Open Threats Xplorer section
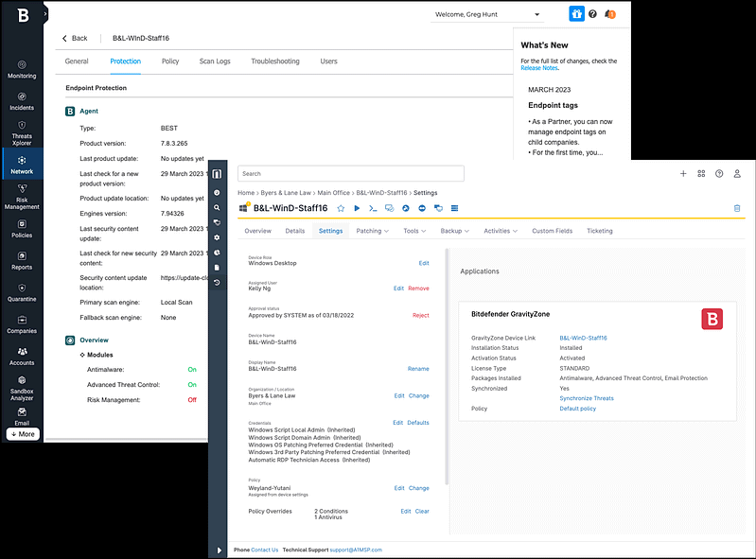756x559 pixels. [22, 133]
